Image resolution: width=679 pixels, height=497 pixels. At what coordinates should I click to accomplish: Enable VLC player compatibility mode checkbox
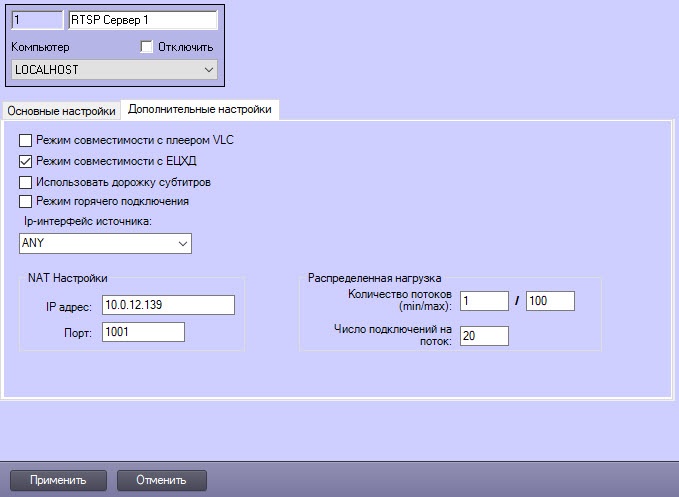coord(25,140)
